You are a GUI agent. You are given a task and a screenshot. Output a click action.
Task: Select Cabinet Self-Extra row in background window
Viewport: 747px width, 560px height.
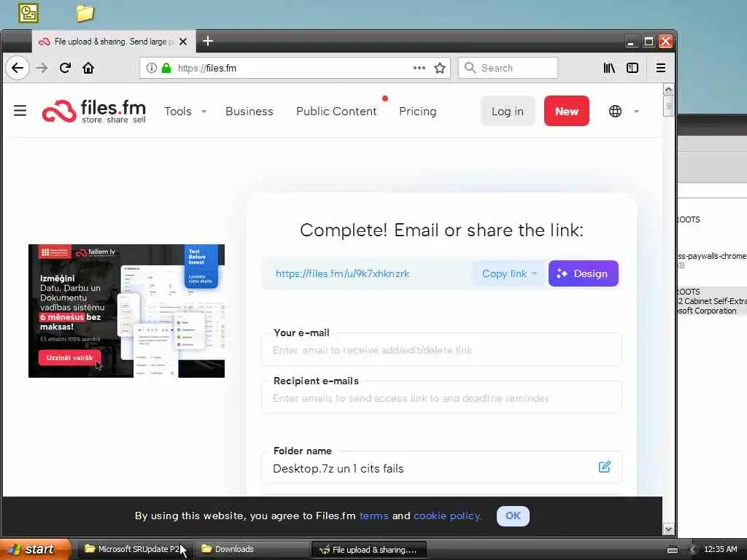pos(712,301)
